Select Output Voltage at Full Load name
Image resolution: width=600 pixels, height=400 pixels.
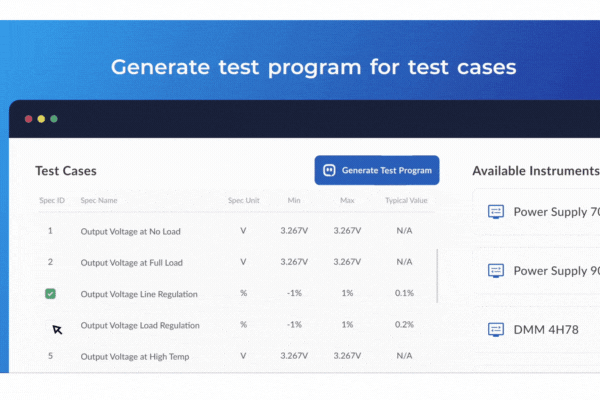tap(131, 262)
